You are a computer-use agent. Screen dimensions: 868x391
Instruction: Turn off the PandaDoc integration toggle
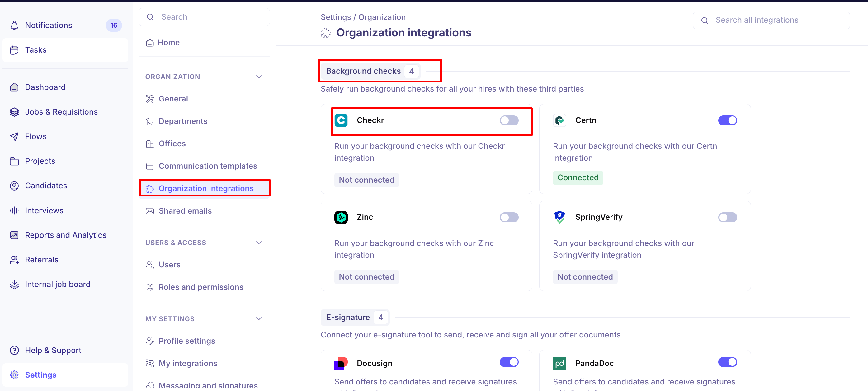click(x=728, y=362)
